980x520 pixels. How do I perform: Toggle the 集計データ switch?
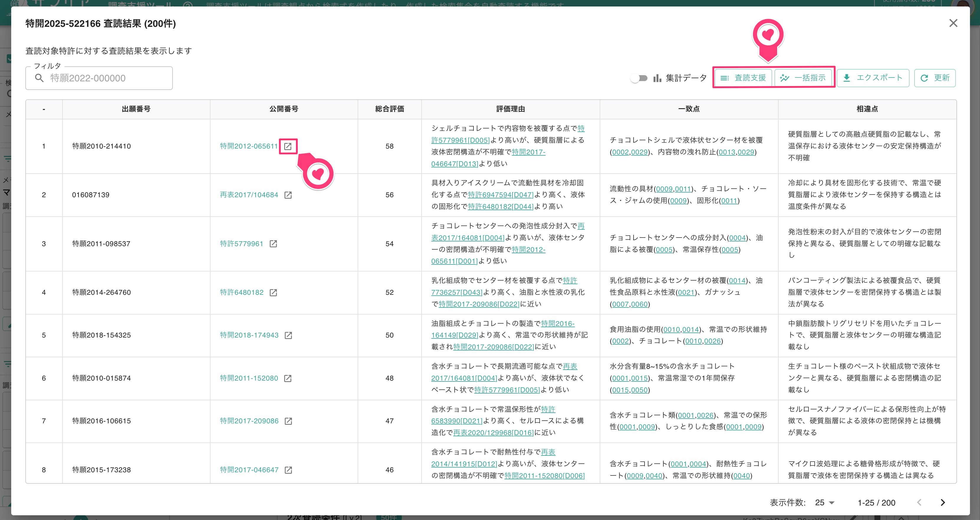tap(639, 78)
